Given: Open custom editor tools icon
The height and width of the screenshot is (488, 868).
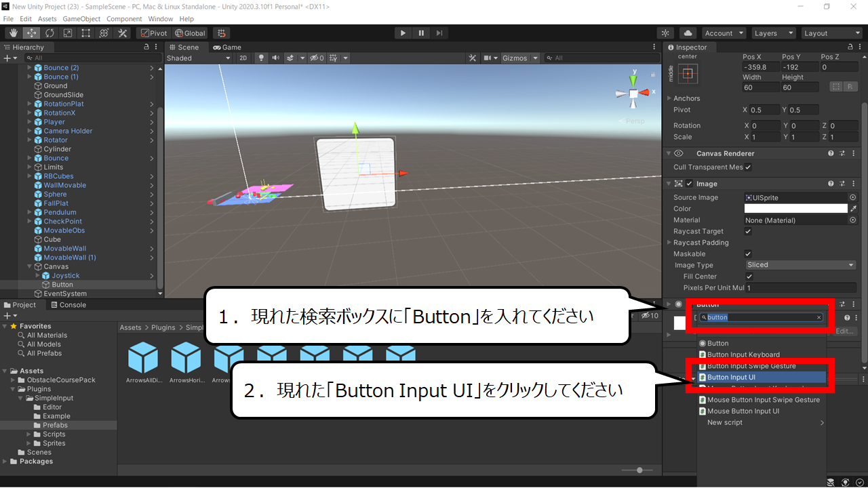Looking at the screenshot, I should pos(123,33).
